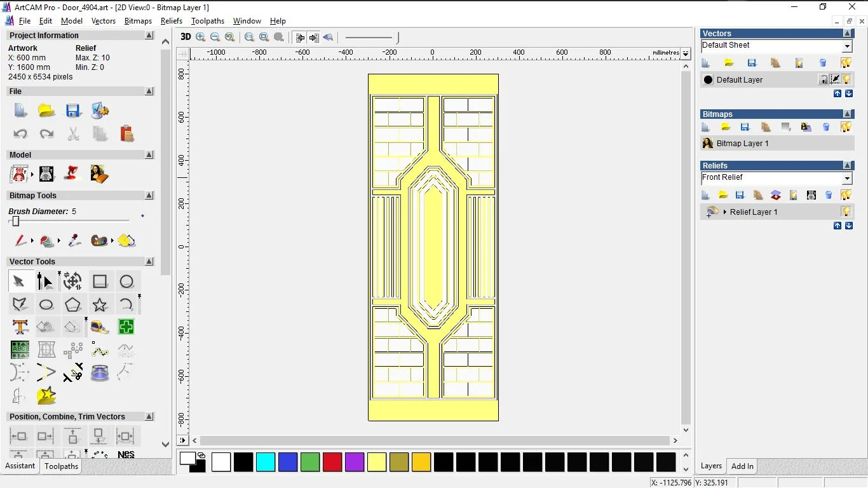Move the Default Layer up with the up arrow
This screenshot has width=868, height=488.
pyautogui.click(x=837, y=93)
